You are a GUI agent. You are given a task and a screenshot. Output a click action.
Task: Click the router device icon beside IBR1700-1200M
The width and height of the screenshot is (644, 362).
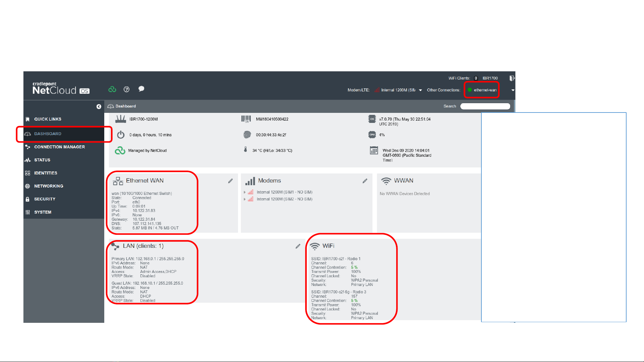(121, 119)
